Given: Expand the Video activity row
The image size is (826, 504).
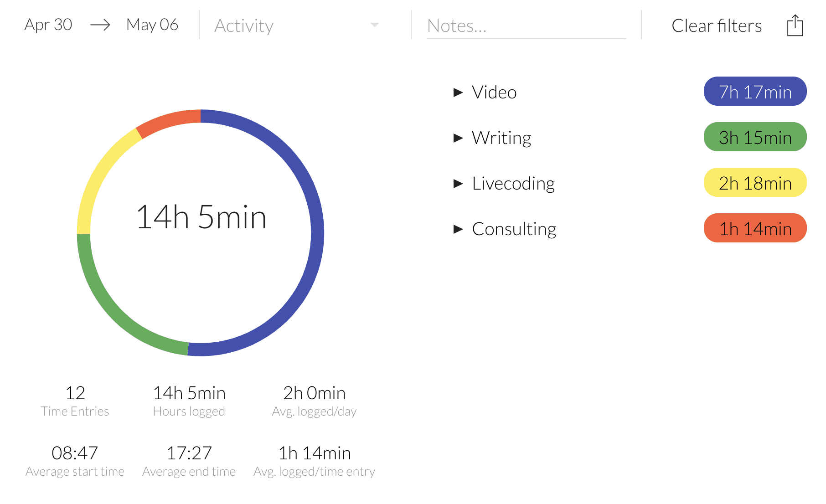Looking at the screenshot, I should coord(458,93).
